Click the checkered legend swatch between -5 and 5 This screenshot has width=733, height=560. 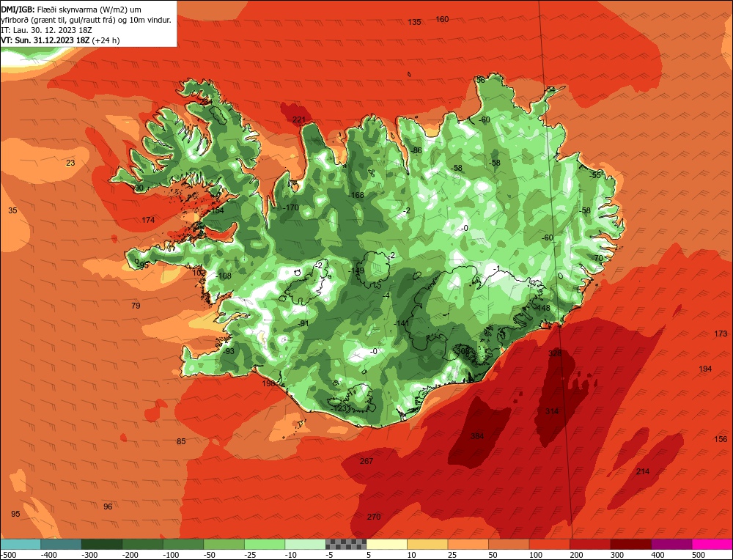coord(346,544)
